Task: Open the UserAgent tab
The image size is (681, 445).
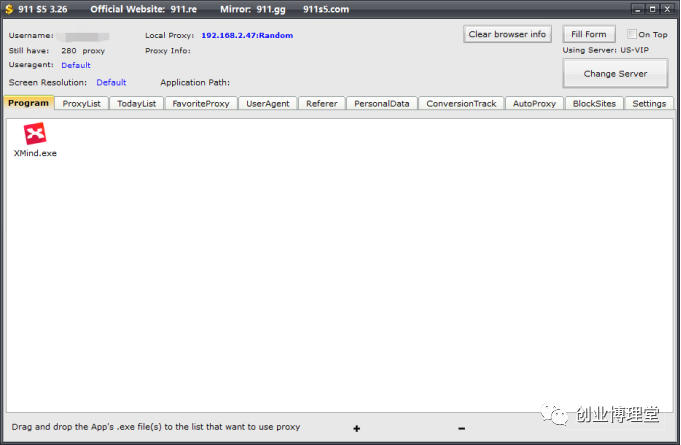Action: [x=268, y=104]
